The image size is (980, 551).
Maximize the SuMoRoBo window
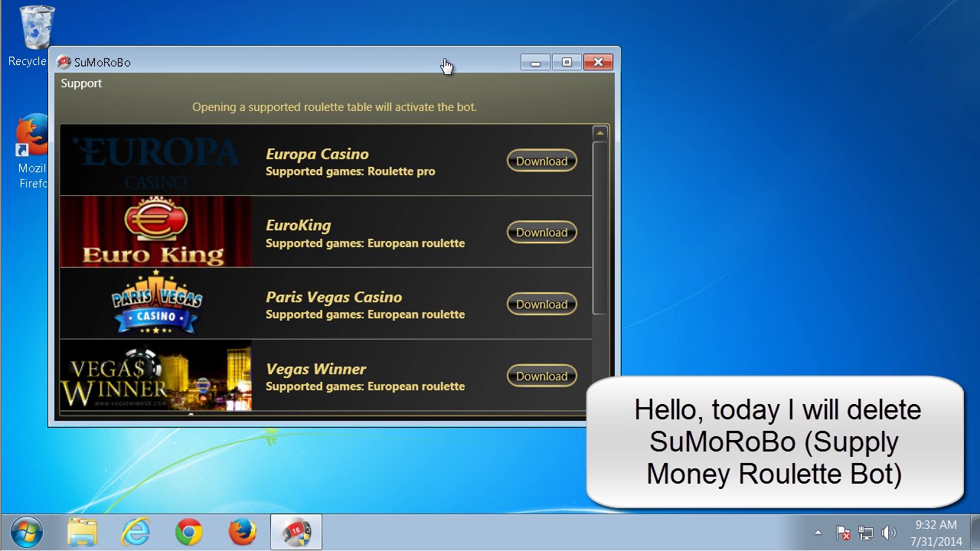[567, 62]
